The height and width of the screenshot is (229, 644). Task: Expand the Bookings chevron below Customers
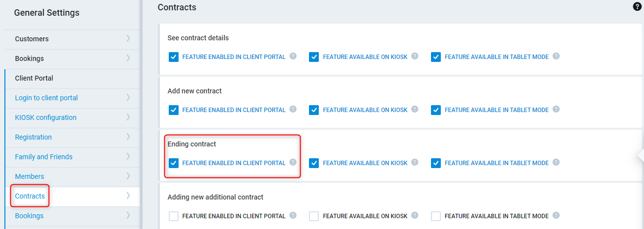128,58
